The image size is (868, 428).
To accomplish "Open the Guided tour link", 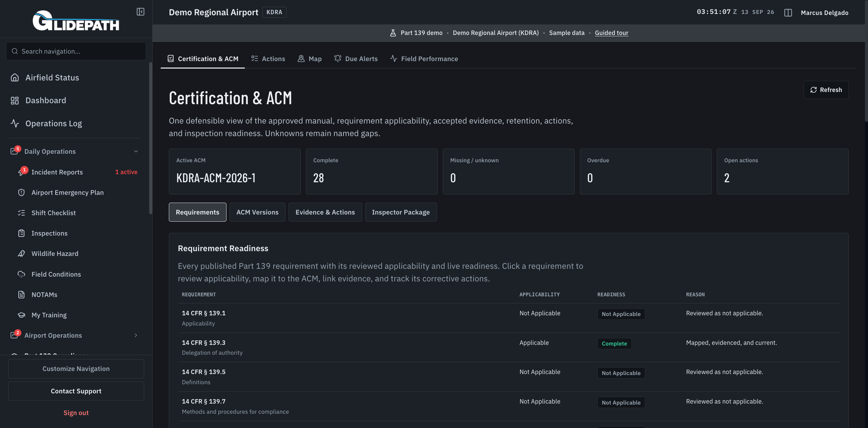I will click(x=612, y=33).
